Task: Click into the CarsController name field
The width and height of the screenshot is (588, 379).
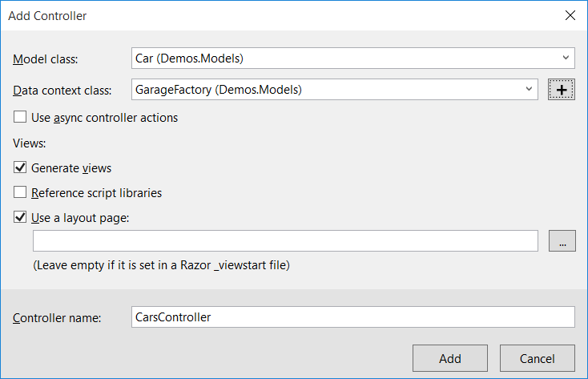Action: click(x=352, y=317)
